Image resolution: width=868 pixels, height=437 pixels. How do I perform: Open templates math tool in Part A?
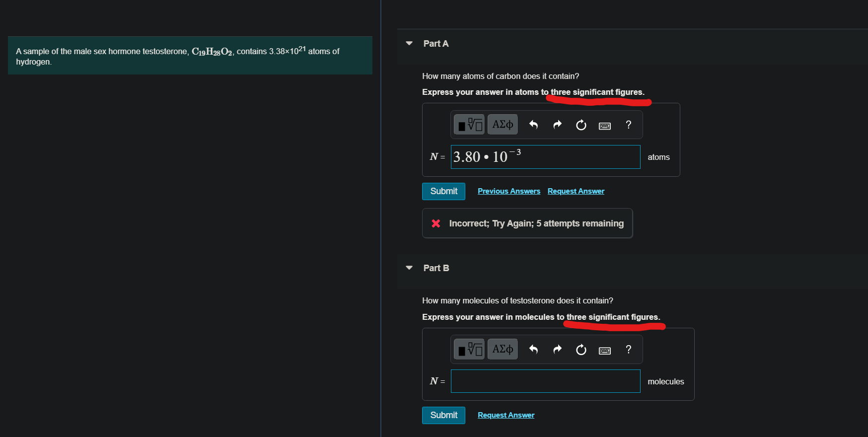point(469,125)
